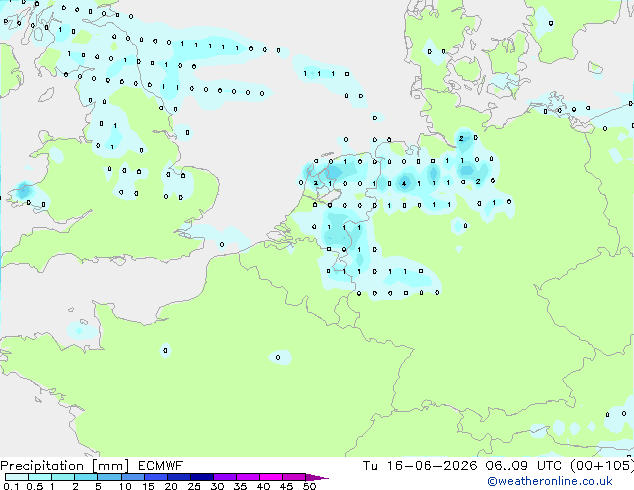Pick the lightest legend swatch between 0.1 and 0.5

pyautogui.click(x=17, y=477)
